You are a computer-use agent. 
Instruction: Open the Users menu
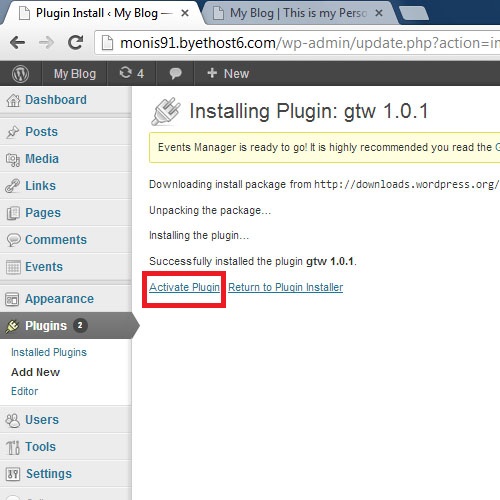(42, 420)
